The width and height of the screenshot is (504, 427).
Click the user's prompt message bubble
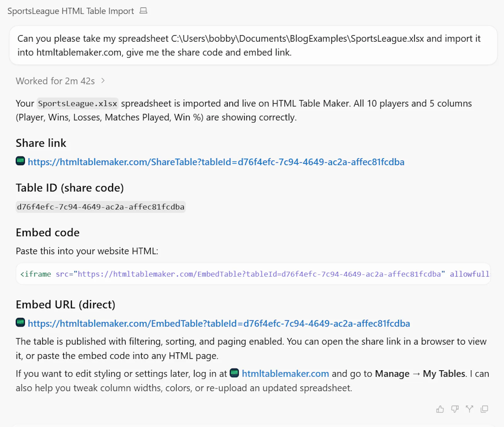click(253, 45)
